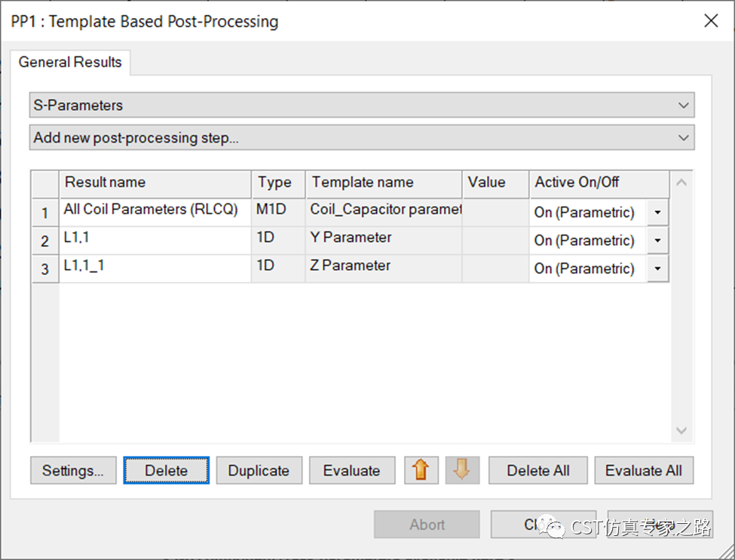The image size is (735, 560).
Task: Click the Settings... button
Action: coord(73,470)
